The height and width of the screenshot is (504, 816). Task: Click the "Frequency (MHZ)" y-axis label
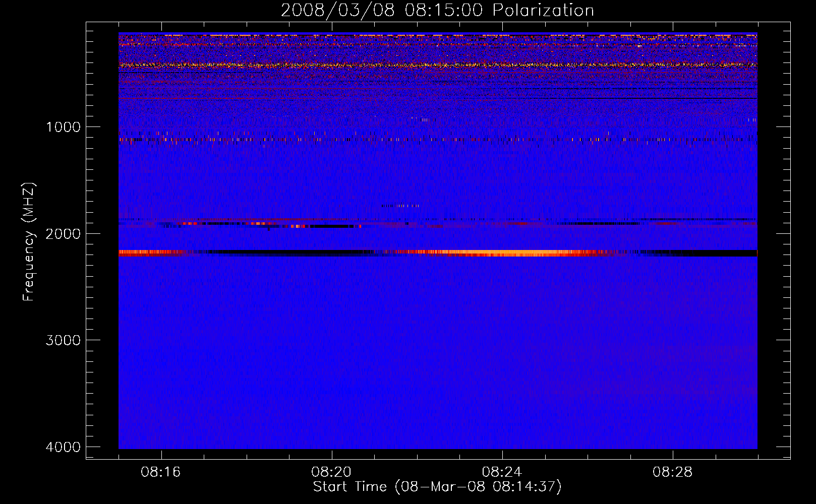29,242
